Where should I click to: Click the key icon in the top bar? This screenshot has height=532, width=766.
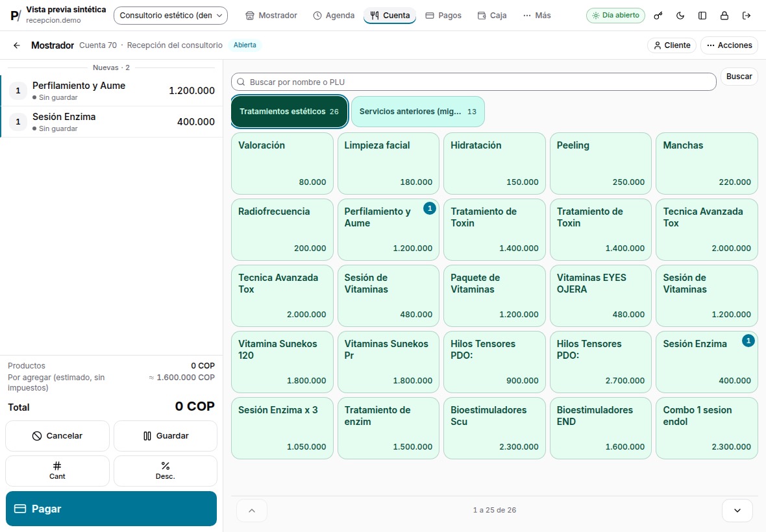tap(658, 16)
